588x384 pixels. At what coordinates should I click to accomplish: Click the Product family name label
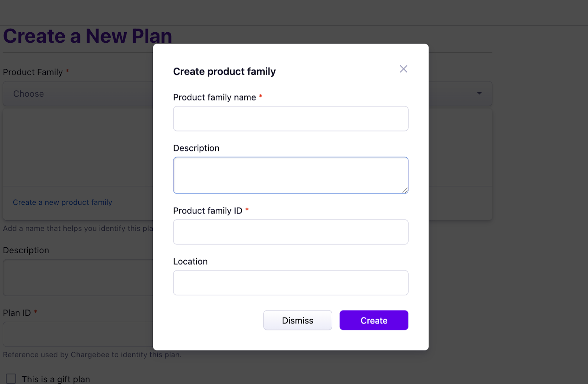[214, 97]
